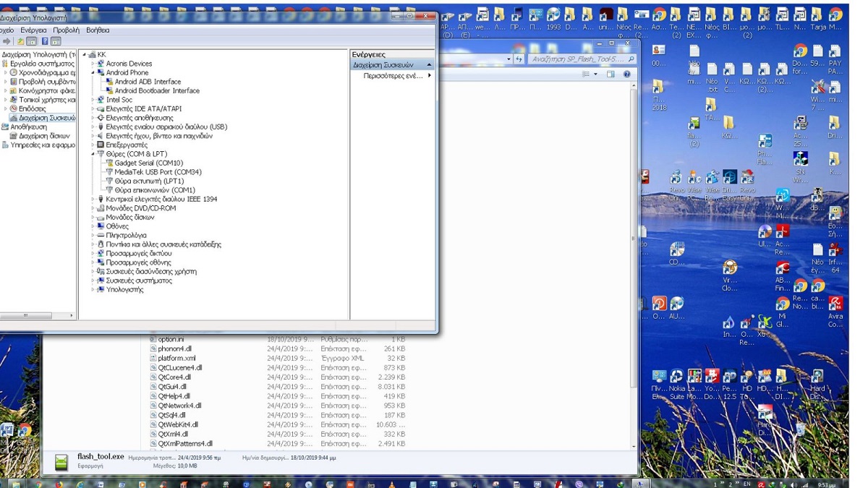The image size is (868, 488).
Task: Collapse the Android Phone tree node
Action: coord(93,73)
